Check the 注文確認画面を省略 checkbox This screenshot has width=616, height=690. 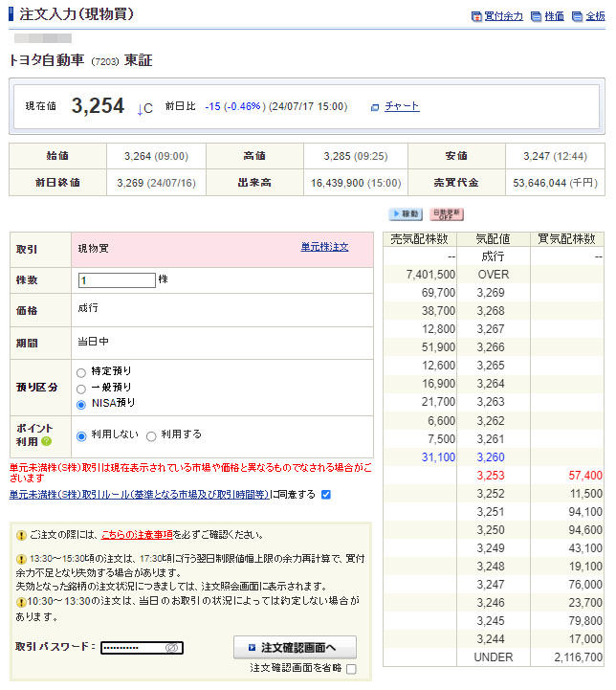(x=351, y=669)
